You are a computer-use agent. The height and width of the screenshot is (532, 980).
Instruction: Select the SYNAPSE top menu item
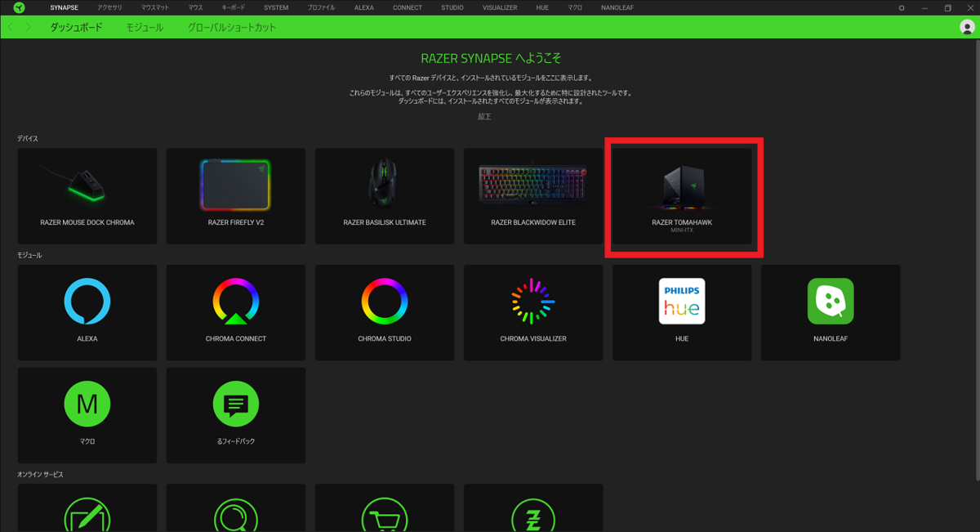point(64,7)
